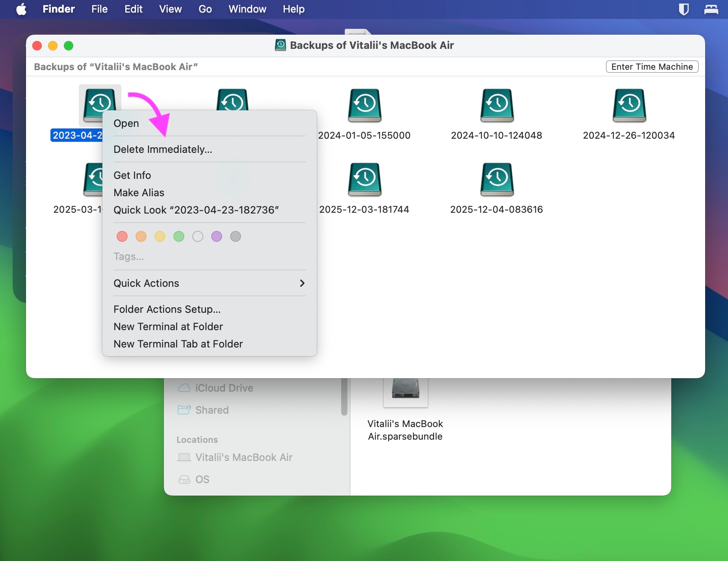728x561 pixels.
Task: Click the 2024-10-10-124048 backup name
Action: 497,136
